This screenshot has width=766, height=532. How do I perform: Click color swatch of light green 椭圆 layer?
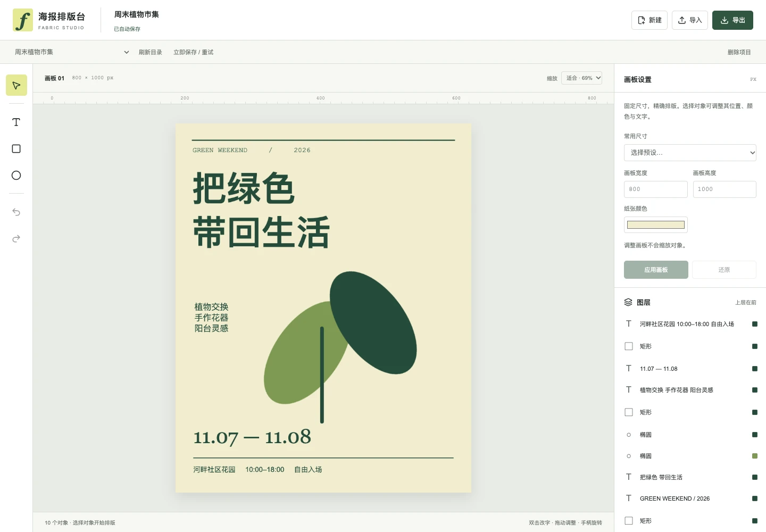click(755, 456)
